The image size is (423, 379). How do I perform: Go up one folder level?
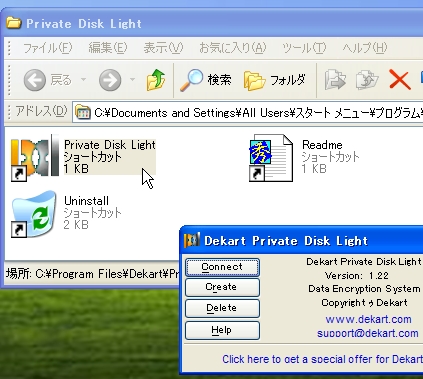coord(156,80)
